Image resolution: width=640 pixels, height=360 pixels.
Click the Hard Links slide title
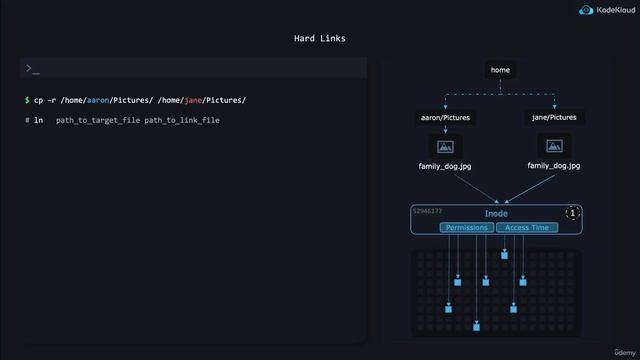click(320, 38)
